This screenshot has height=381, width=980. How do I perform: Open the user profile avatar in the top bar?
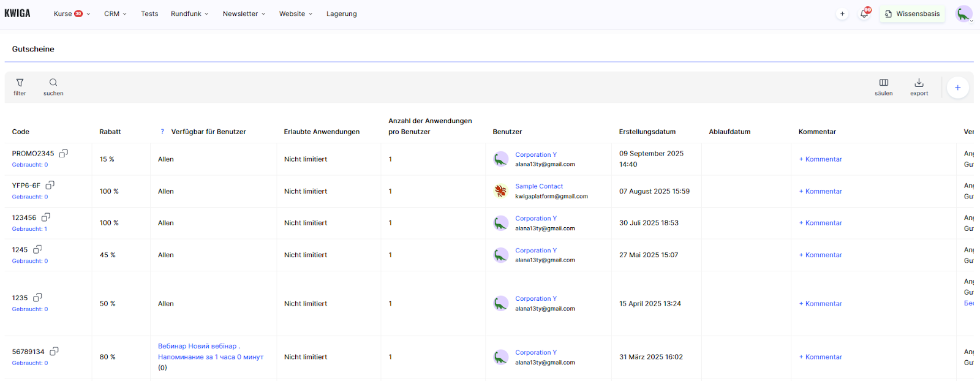coord(963,13)
